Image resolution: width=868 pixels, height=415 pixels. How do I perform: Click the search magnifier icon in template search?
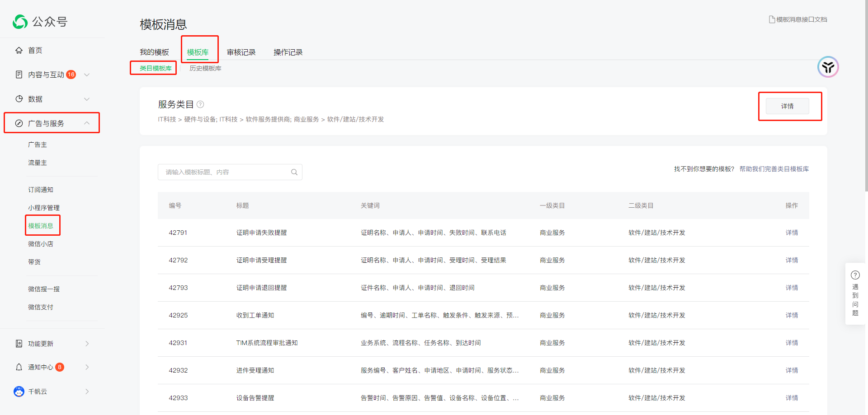(x=294, y=172)
